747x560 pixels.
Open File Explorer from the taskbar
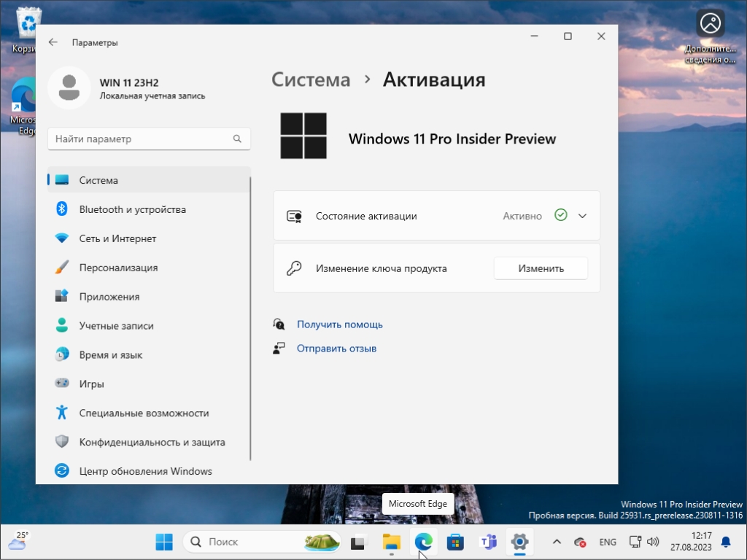(392, 542)
